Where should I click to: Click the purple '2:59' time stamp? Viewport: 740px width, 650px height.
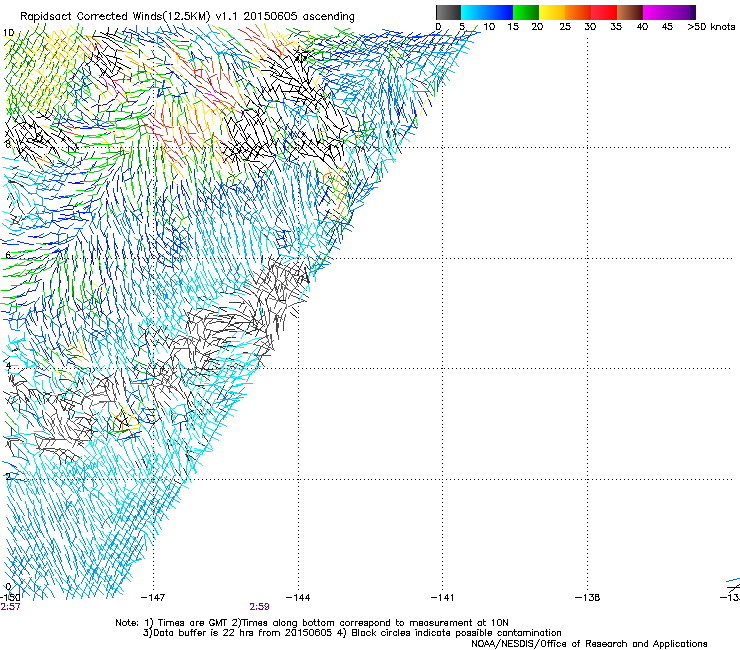coord(260,607)
